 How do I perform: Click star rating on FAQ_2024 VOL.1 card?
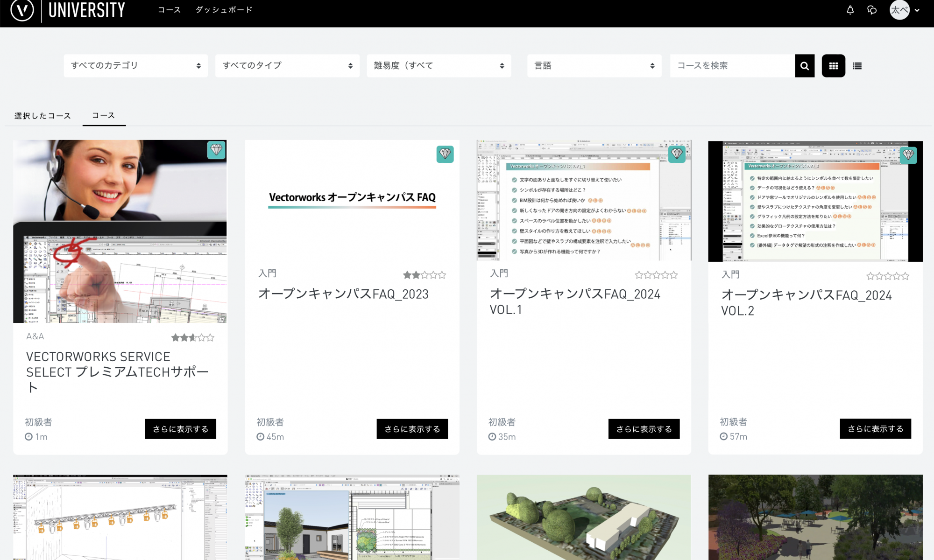coord(656,275)
